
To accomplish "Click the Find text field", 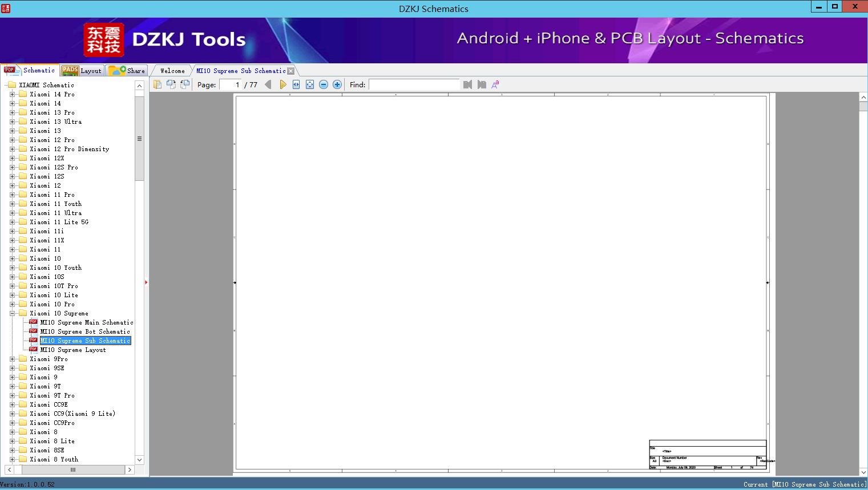I will point(414,84).
